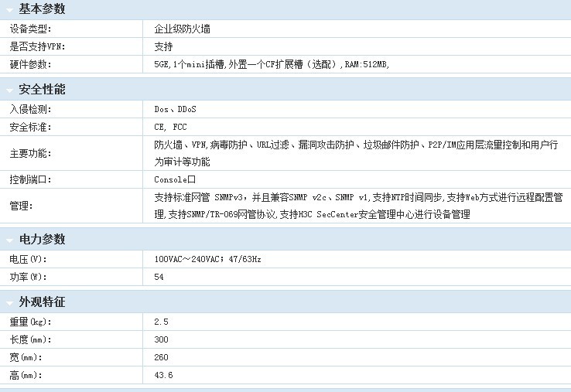Select the Console口 control port value

pos(175,179)
